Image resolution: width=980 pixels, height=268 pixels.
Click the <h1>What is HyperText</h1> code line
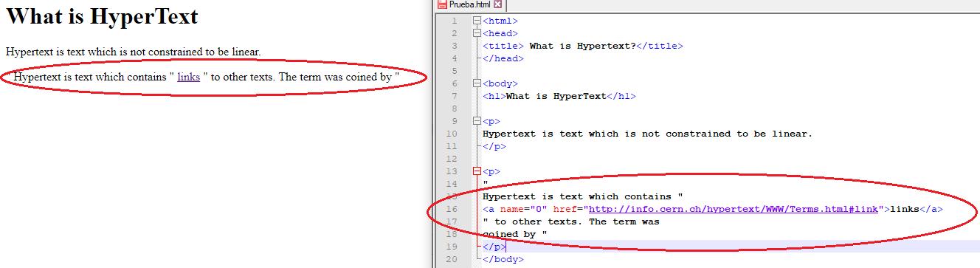[559, 96]
